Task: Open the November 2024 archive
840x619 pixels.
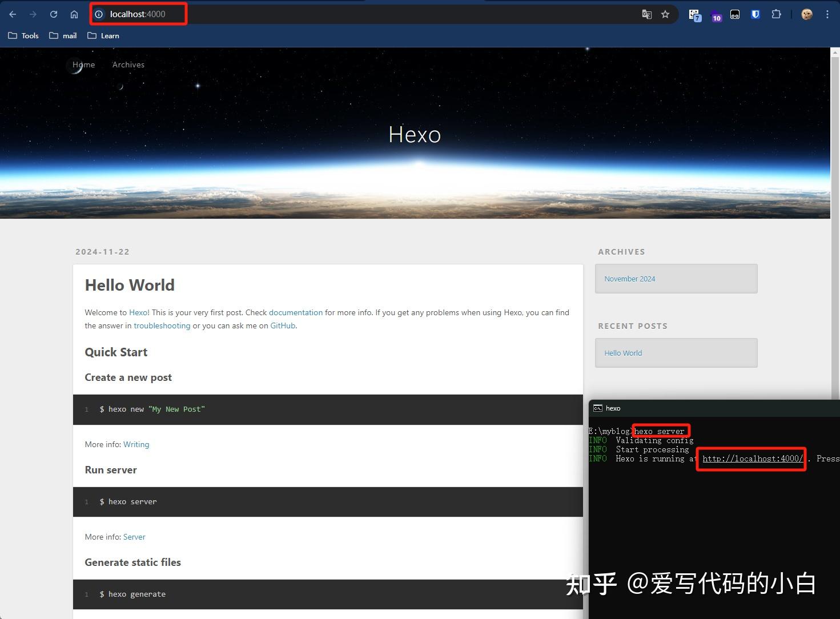Action: (x=630, y=279)
